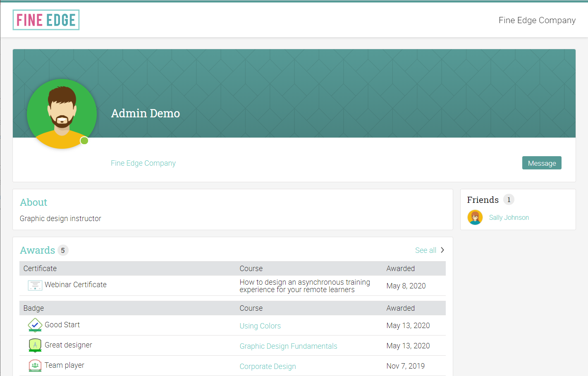Click the Team player badge icon
Screen dimensions: 588x376
tap(35, 366)
